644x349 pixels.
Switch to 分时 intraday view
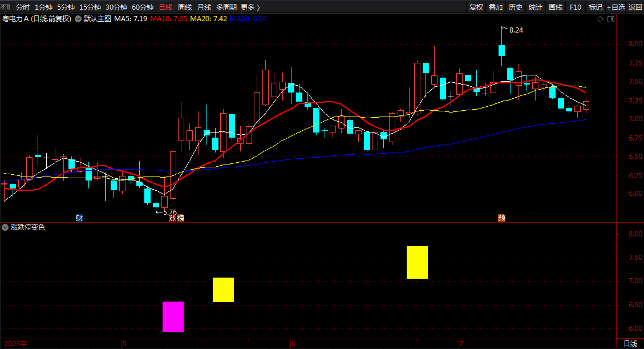pos(23,7)
